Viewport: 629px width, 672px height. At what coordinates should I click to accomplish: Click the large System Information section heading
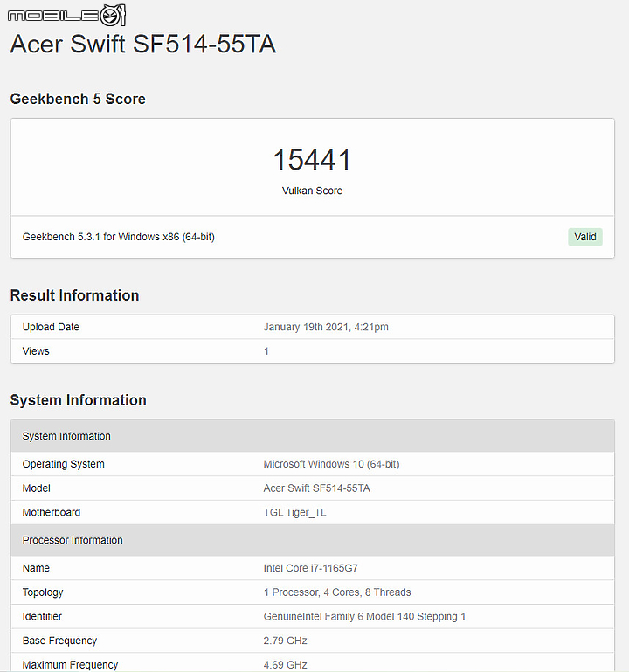[x=78, y=400]
